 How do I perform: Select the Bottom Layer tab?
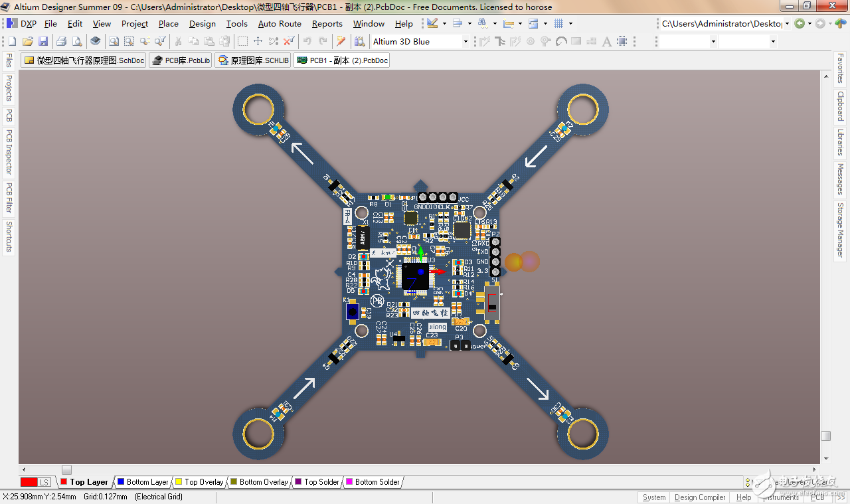142,482
